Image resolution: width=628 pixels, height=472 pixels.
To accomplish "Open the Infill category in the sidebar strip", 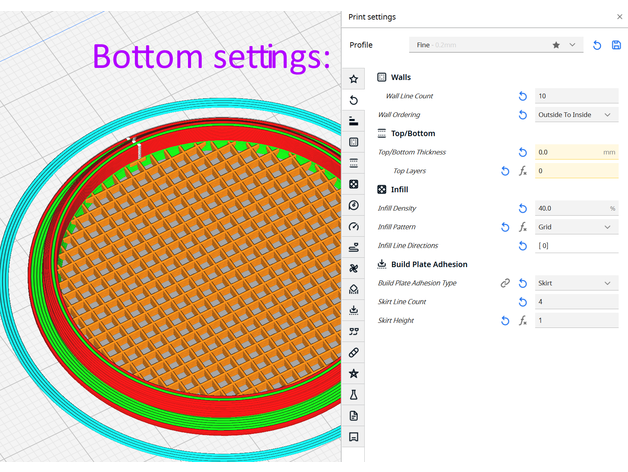I will pos(354,184).
